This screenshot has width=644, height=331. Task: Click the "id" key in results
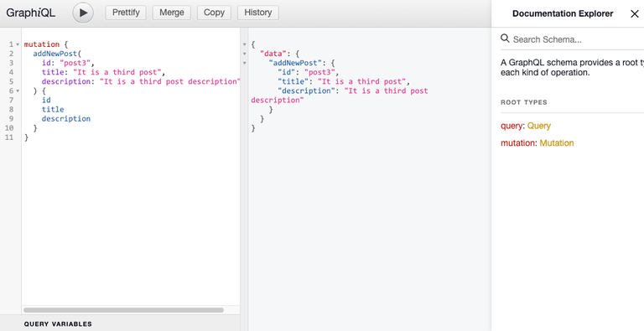(286, 72)
